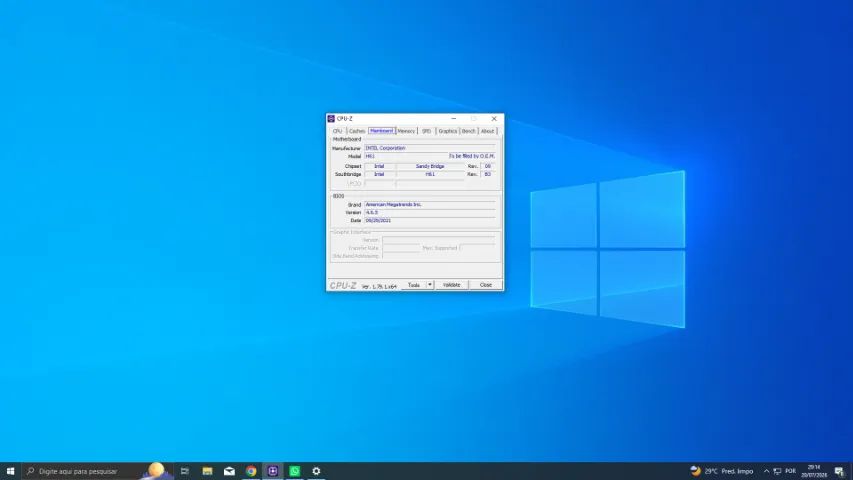
Task: Click the network icon in system tray
Action: (x=777, y=471)
